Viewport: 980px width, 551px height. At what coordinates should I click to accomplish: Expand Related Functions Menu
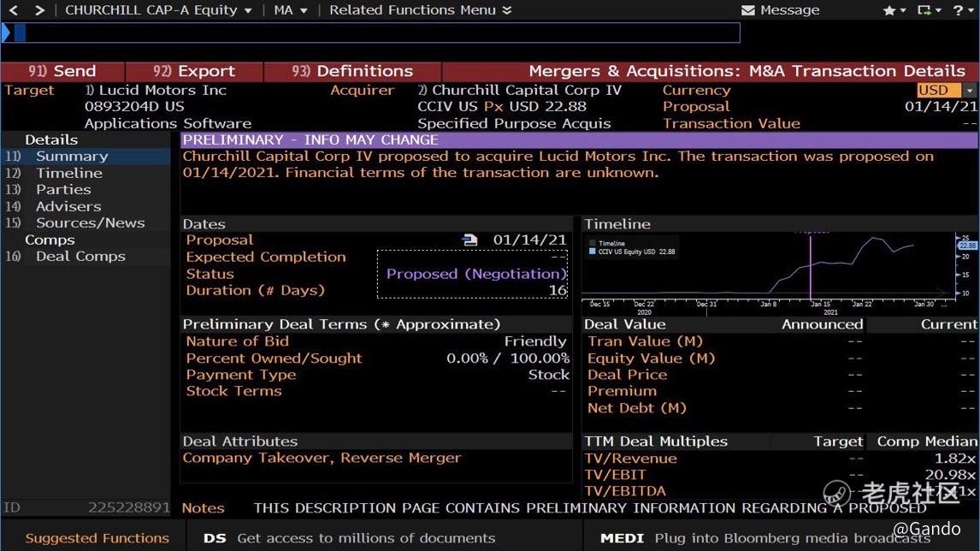tap(420, 10)
